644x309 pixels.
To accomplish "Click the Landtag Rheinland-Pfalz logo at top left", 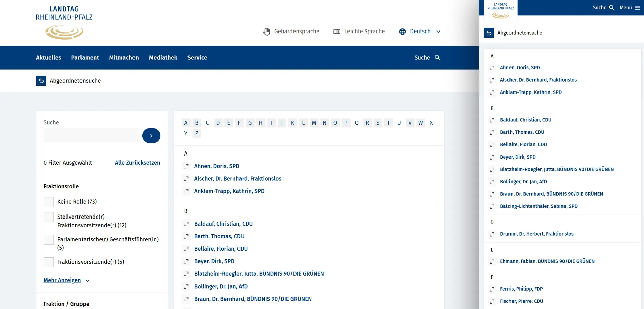I will coord(64,23).
